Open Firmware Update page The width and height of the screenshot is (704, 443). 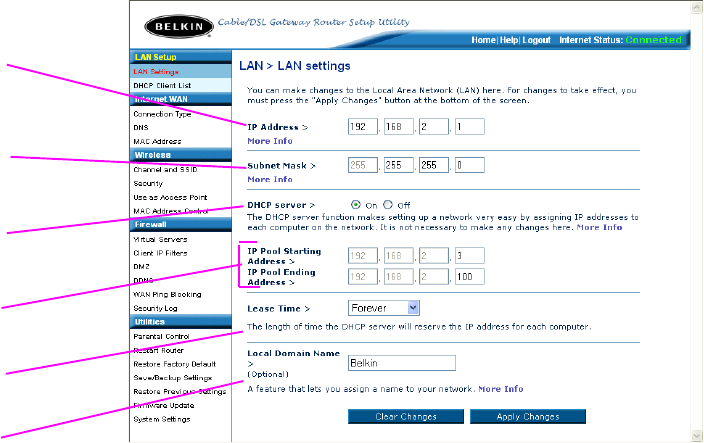pyautogui.click(x=163, y=405)
